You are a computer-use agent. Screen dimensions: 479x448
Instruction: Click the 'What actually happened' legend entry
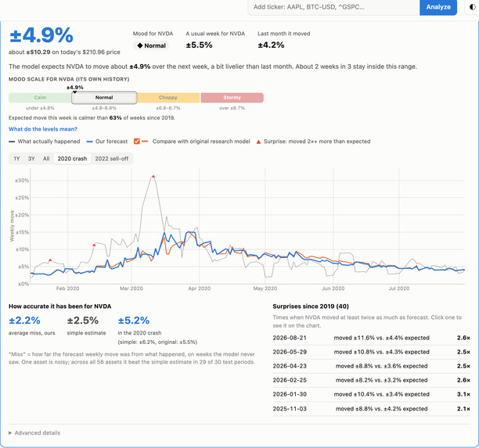45,142
